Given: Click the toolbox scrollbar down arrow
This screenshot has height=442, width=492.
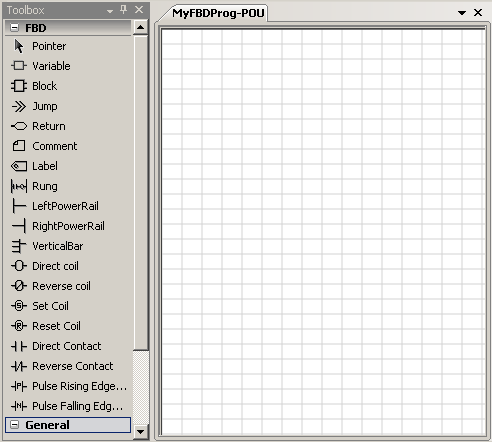Looking at the screenshot, I should 141,432.
